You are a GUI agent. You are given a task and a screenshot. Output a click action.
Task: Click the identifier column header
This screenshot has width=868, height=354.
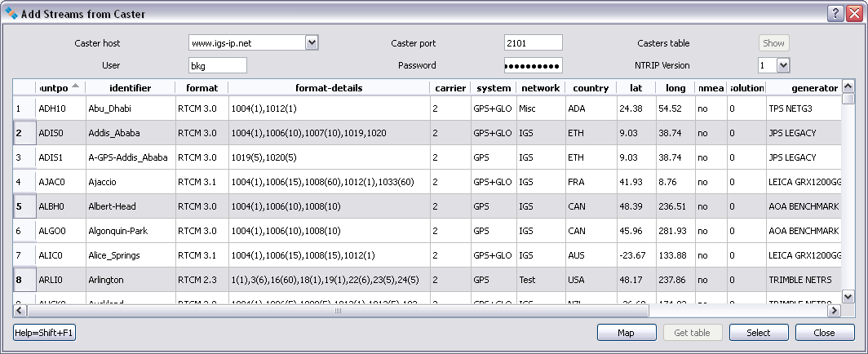pos(130,87)
